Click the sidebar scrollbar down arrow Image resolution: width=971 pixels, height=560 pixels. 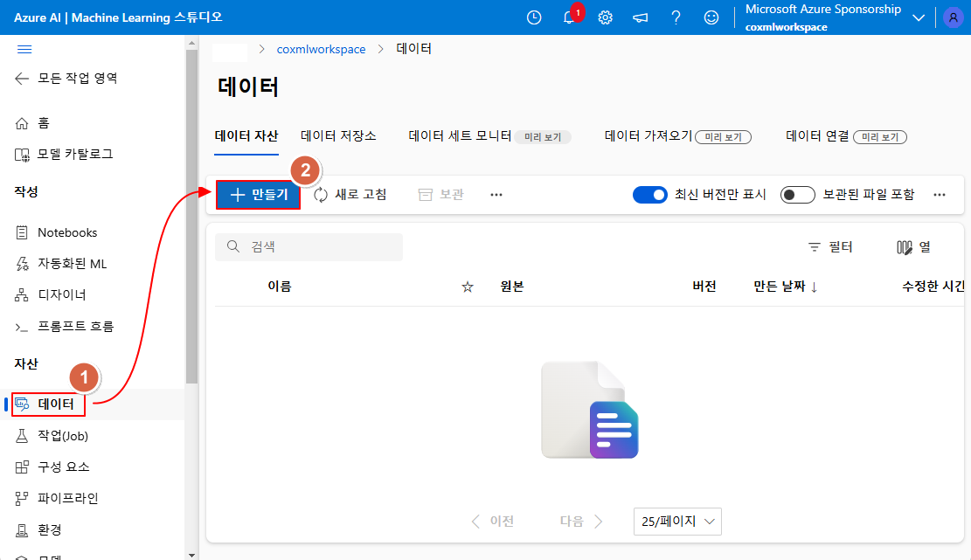191,555
